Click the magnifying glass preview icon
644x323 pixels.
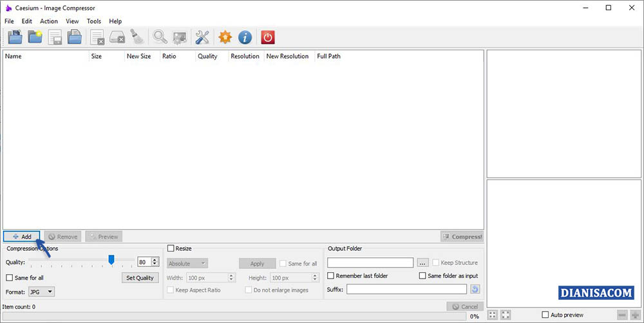159,37
